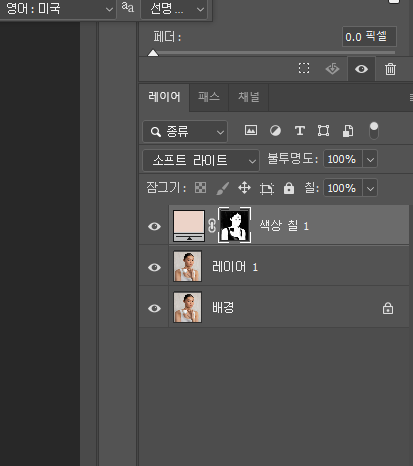
Task: Filter layers by adjustment layers icon
Action: [275, 130]
